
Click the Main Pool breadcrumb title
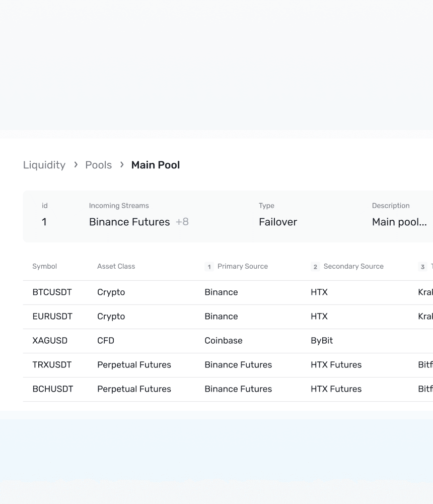coord(156,165)
